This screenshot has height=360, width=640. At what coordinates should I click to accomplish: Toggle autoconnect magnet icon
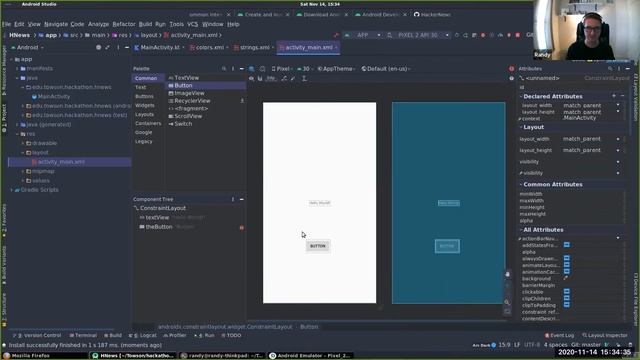coord(260,78)
